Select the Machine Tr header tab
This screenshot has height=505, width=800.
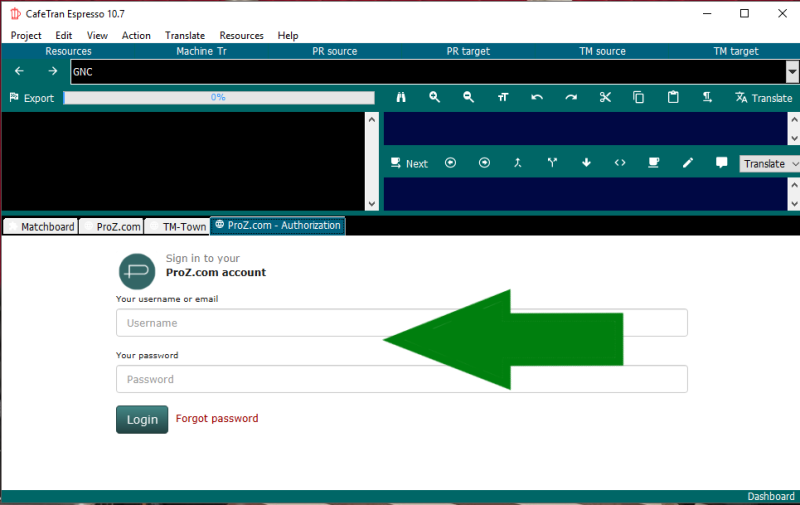point(202,51)
